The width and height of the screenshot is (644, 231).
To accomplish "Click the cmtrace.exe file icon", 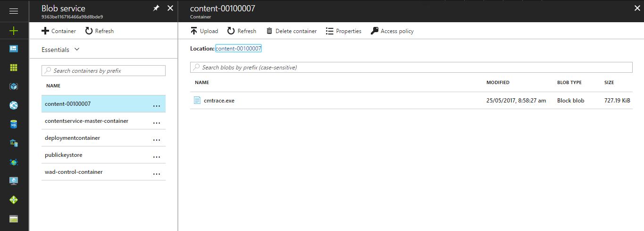I will (x=197, y=100).
